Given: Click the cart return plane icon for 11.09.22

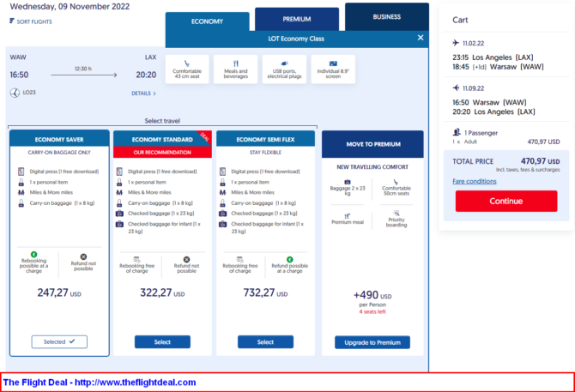Looking at the screenshot, I should [x=456, y=88].
